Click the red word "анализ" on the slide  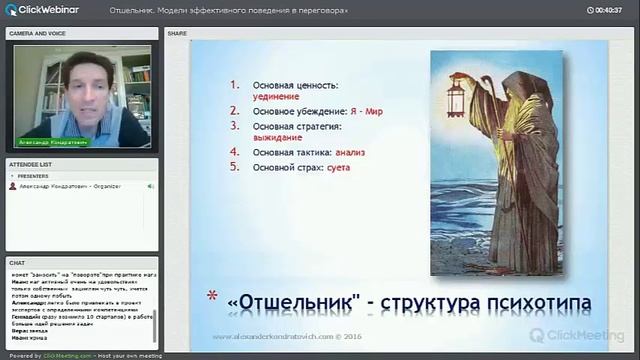click(350, 152)
